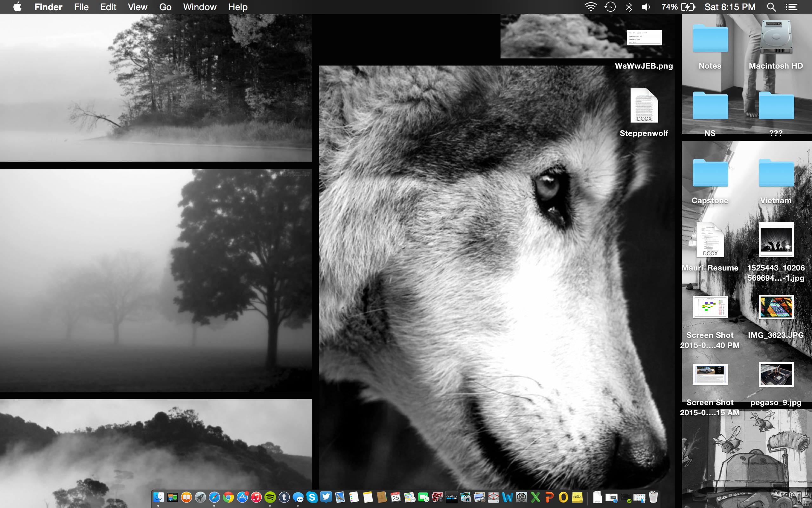
Task: Open the yellow Notes app in Dock
Action: point(368,497)
